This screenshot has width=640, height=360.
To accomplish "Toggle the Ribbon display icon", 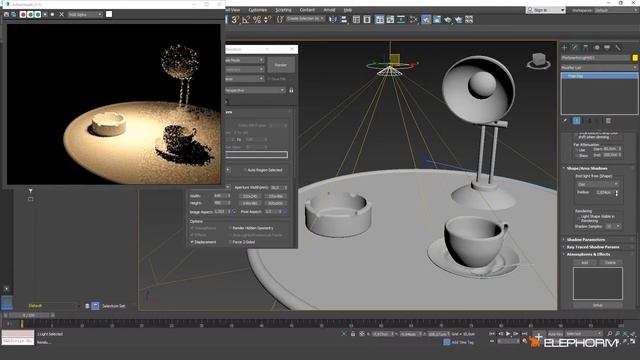I will 380,19.
